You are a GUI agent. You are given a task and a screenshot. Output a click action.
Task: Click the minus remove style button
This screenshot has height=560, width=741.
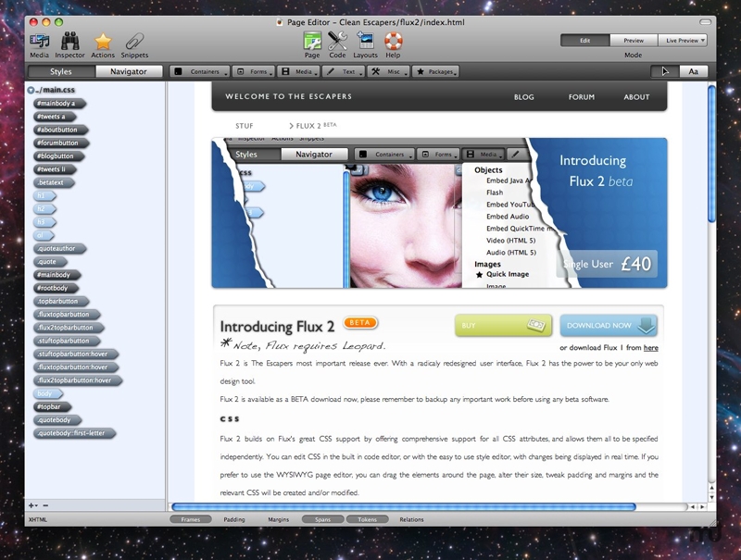45,505
